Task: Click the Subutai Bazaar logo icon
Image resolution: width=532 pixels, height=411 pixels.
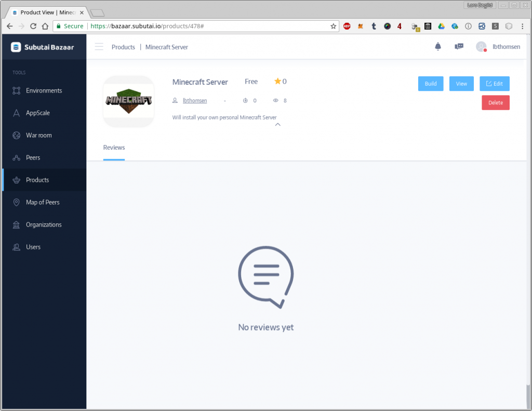Action: [16, 47]
